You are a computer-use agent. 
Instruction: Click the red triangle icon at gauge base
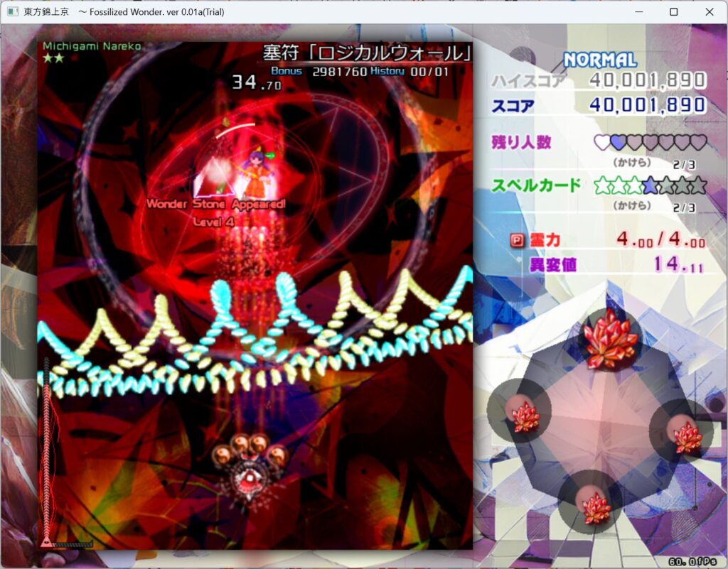click(x=46, y=541)
